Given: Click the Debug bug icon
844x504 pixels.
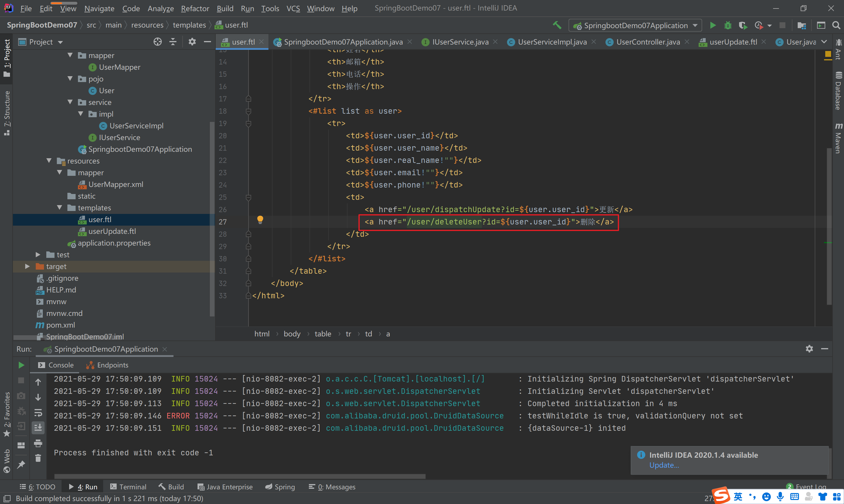Looking at the screenshot, I should pos(727,25).
